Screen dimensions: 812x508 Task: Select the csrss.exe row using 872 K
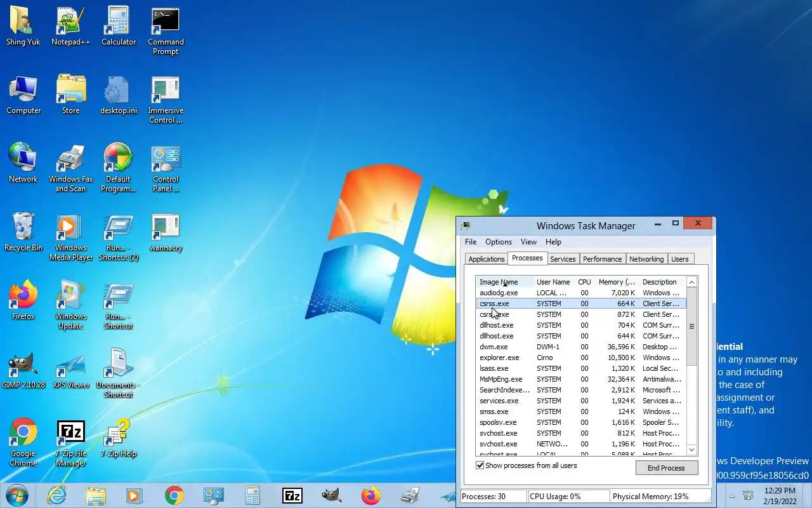coord(581,314)
